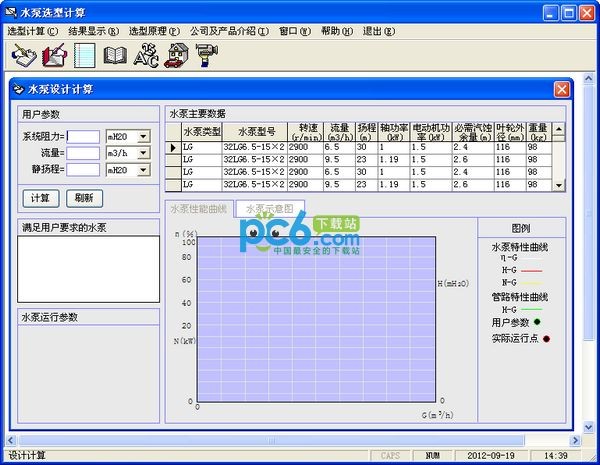Switch to the 水泵示意图 tab
This screenshot has height=465, width=600.
pos(270,209)
